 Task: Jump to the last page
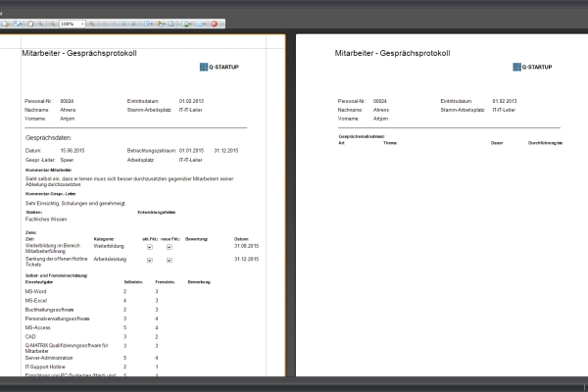133,24
